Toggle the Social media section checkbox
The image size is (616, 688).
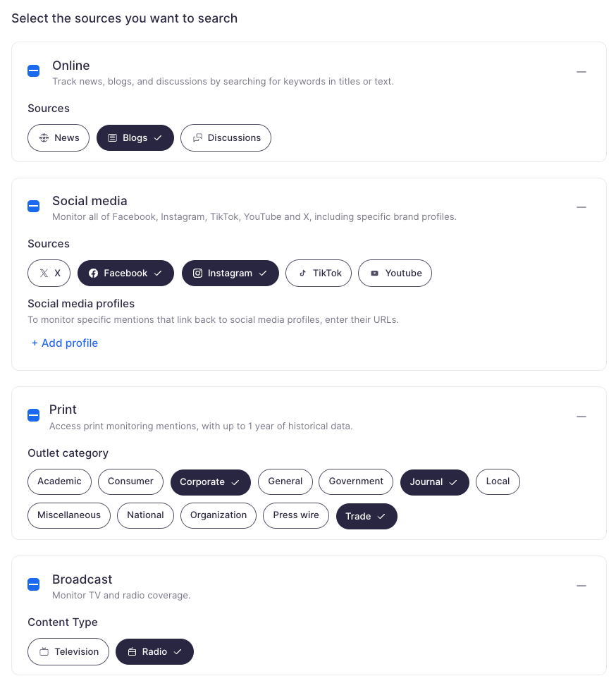pos(34,206)
